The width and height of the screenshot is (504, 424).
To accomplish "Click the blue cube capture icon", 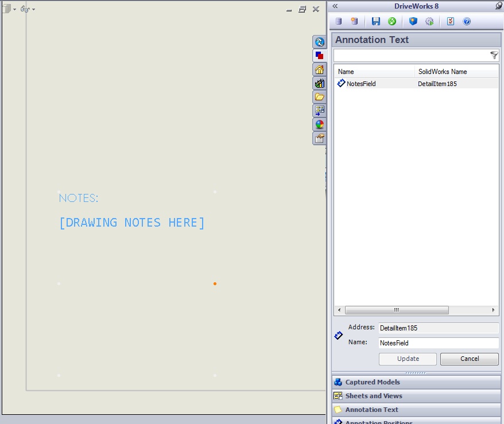I will (413, 22).
